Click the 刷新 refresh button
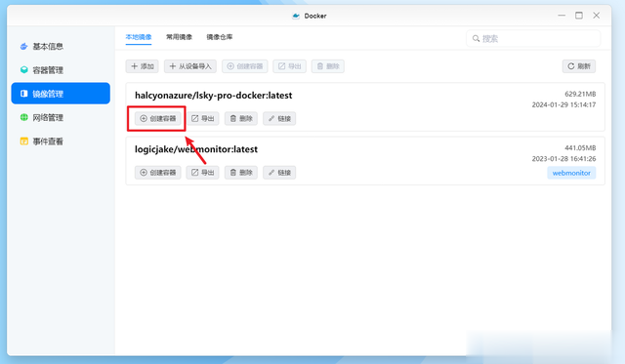 (x=579, y=66)
